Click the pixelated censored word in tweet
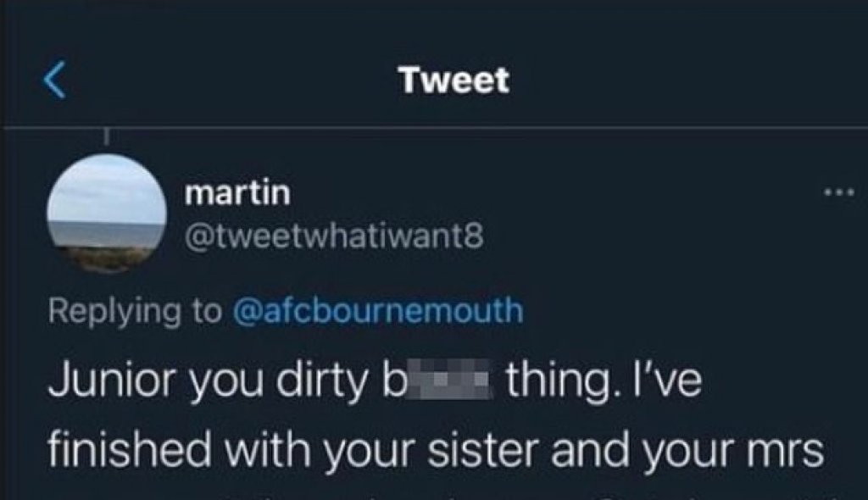 pyautogui.click(x=449, y=380)
